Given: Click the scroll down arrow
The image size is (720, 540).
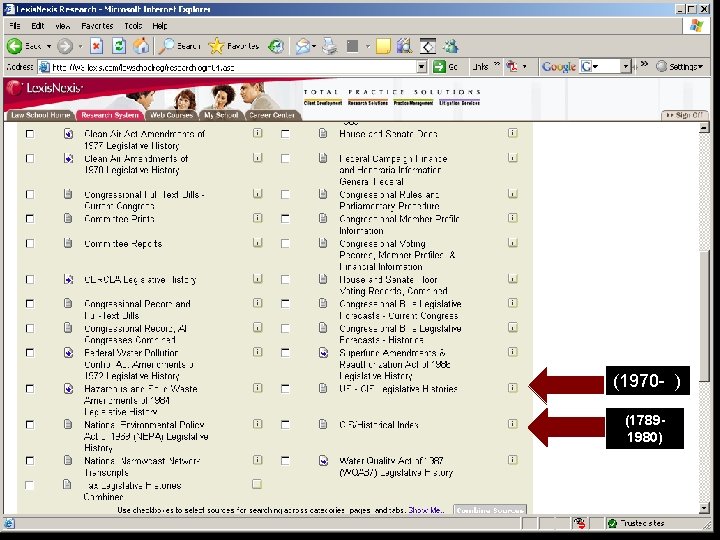Looking at the screenshot, I should [705, 508].
